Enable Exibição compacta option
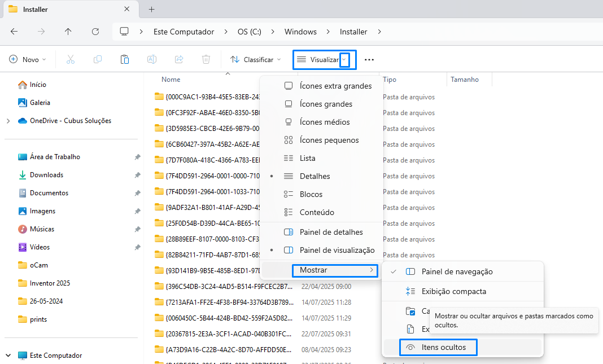This screenshot has width=603, height=364. [453, 291]
